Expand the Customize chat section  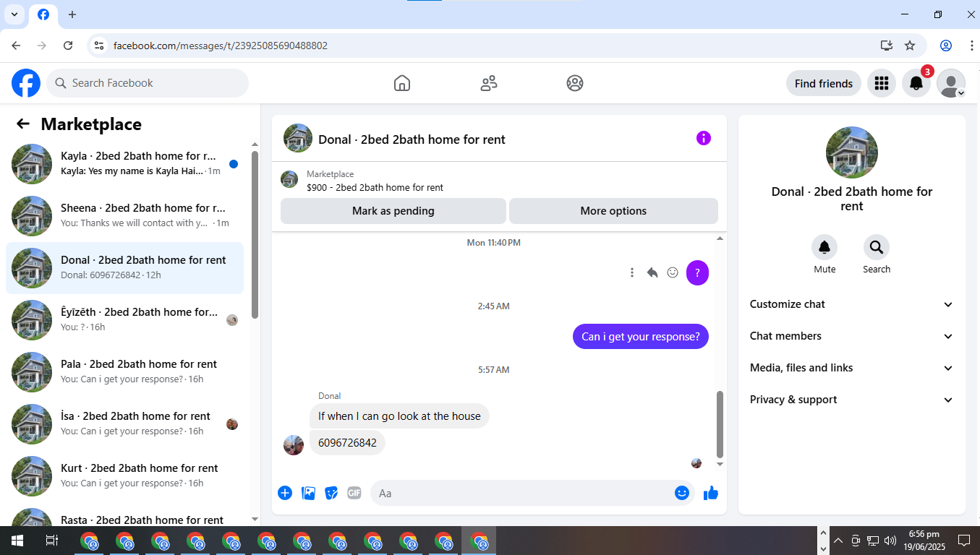852,304
